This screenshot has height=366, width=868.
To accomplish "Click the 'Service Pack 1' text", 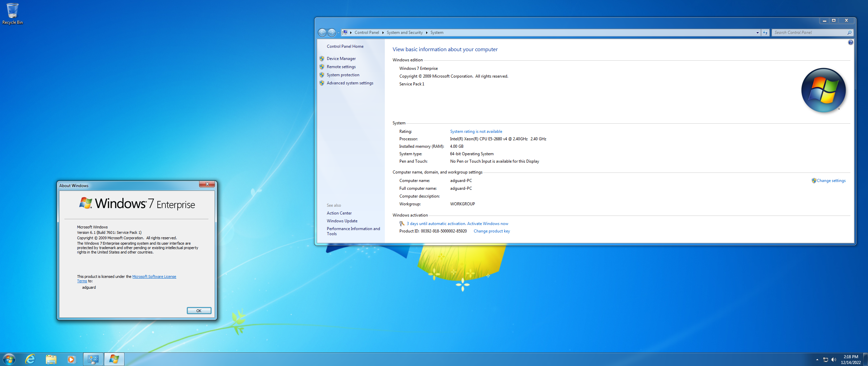I will (x=412, y=84).
